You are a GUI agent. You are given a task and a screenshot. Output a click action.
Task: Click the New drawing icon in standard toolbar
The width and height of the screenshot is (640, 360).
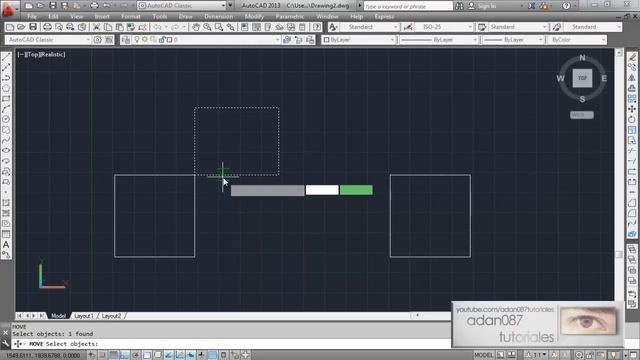point(10,27)
